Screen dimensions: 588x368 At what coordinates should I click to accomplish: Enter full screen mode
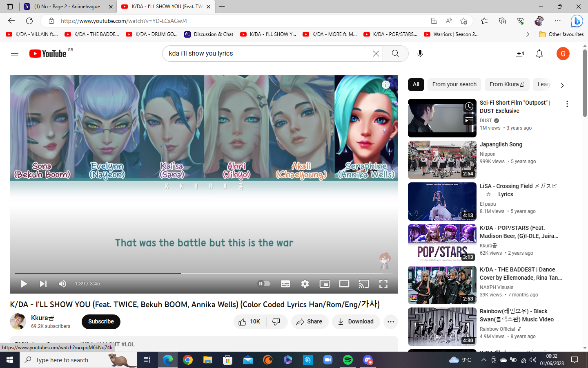coord(383,284)
